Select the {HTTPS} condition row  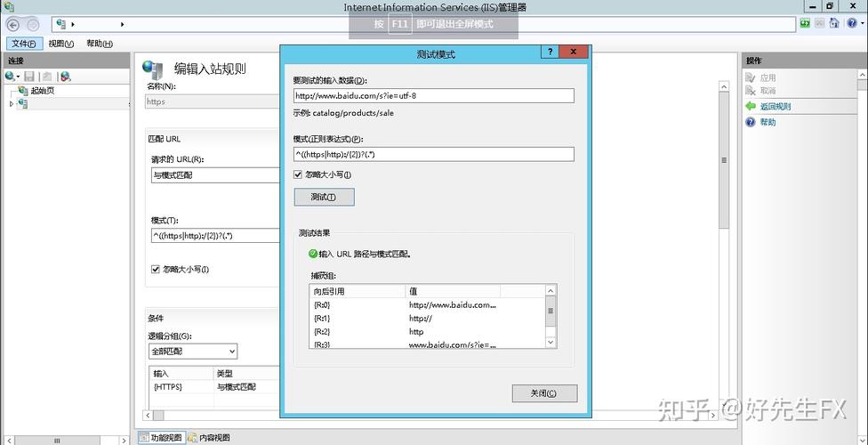pyautogui.click(x=214, y=387)
